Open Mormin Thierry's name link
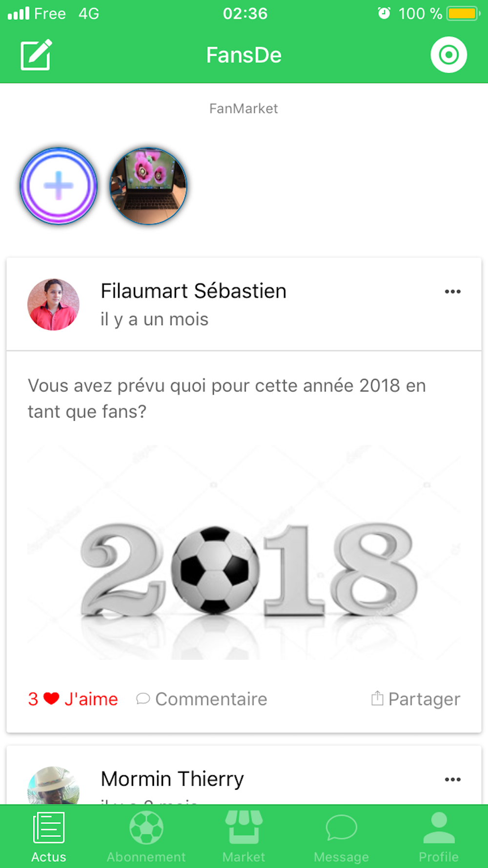Viewport: 488px width, 868px height. tap(172, 779)
